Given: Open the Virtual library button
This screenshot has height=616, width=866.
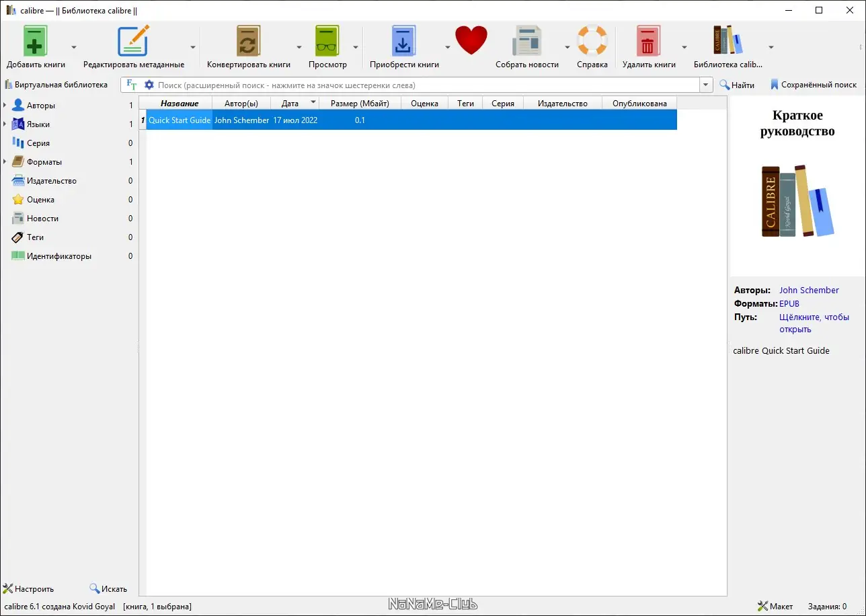Looking at the screenshot, I should 56,85.
